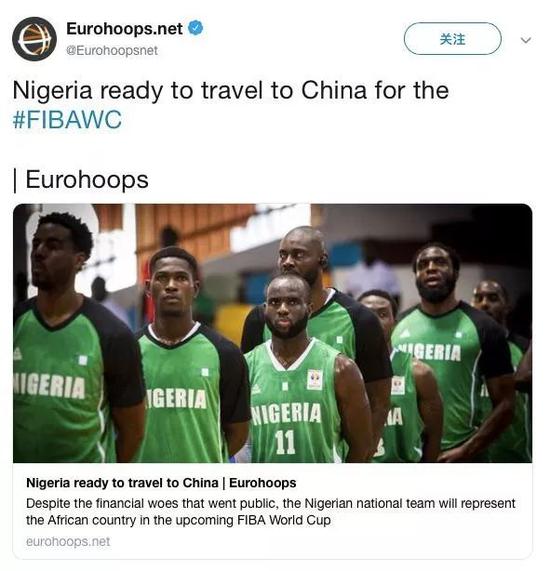Image resolution: width=550 pixels, height=571 pixels.
Task: Click the FIBA World Cup logo on jersey 11
Action: (x=314, y=380)
